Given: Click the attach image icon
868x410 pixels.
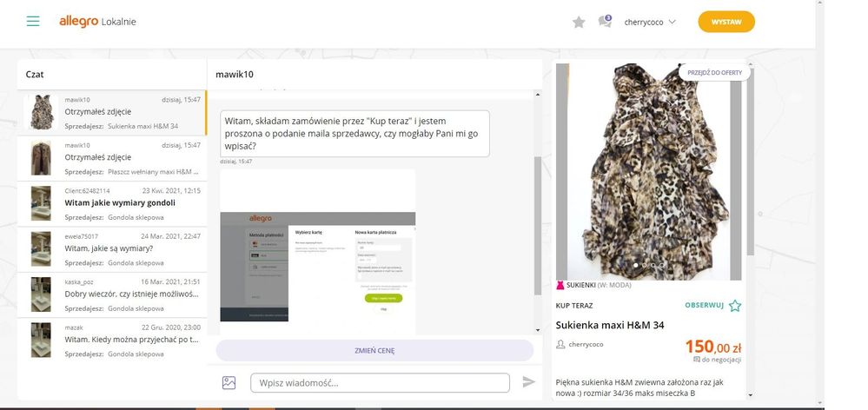Looking at the screenshot, I should click(229, 382).
